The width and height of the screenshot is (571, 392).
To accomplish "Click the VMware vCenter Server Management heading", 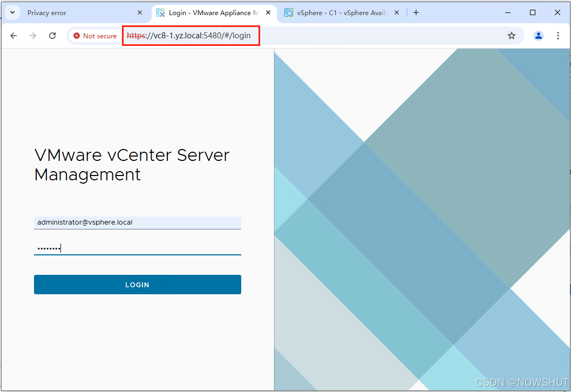I will pyautogui.click(x=132, y=165).
